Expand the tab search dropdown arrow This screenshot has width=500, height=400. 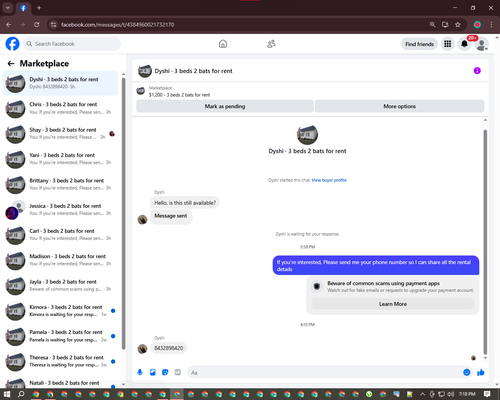[8, 8]
